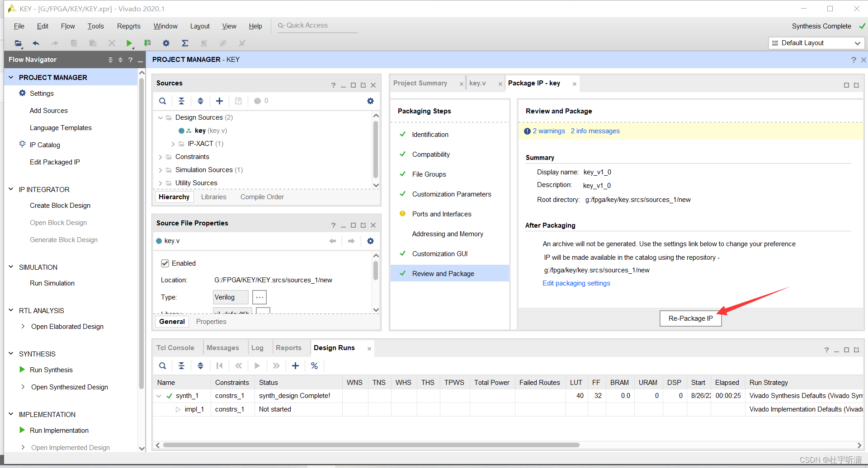Image resolution: width=868 pixels, height=468 pixels.
Task: Click Run Implementation in Flow Navigator
Action: click(x=59, y=431)
